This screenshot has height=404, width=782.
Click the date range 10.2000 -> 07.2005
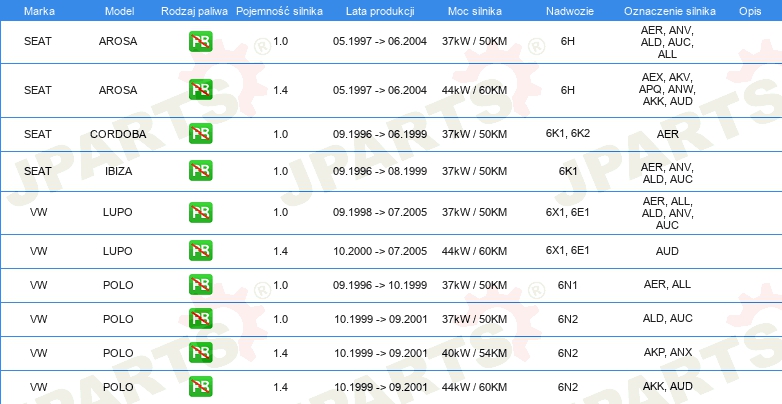[380, 251]
